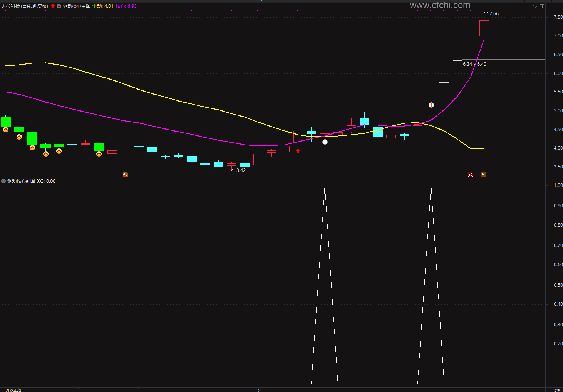Image resolution: width=563 pixels, height=392 pixels.
Task: Click the 预 marker icon on the timeline
Action: [125, 175]
